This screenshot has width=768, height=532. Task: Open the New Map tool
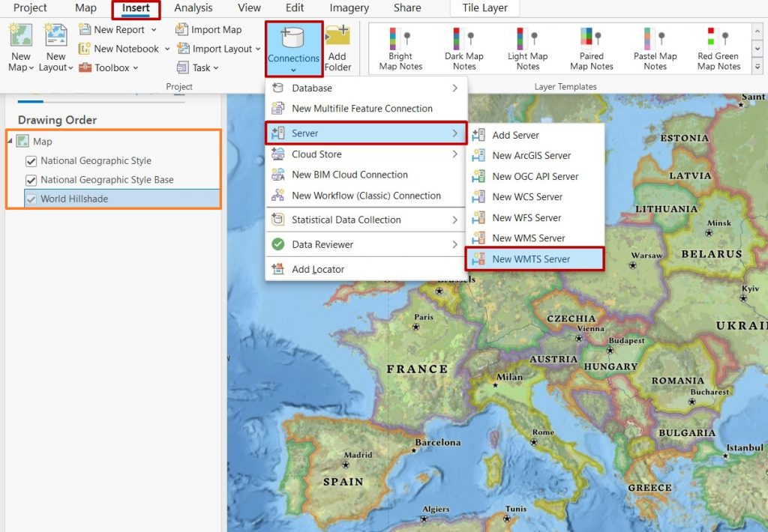[19, 45]
